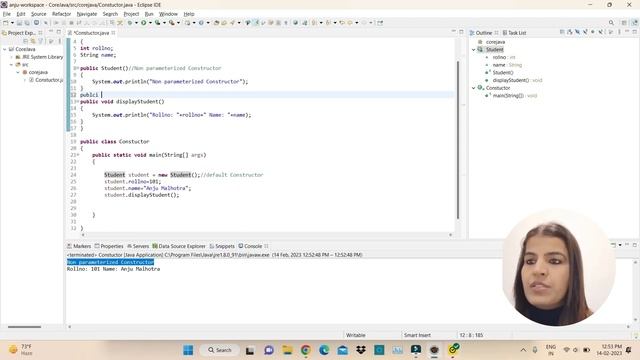Expand the JRE System Library node
This screenshot has width=640, height=360.
click(x=11, y=57)
